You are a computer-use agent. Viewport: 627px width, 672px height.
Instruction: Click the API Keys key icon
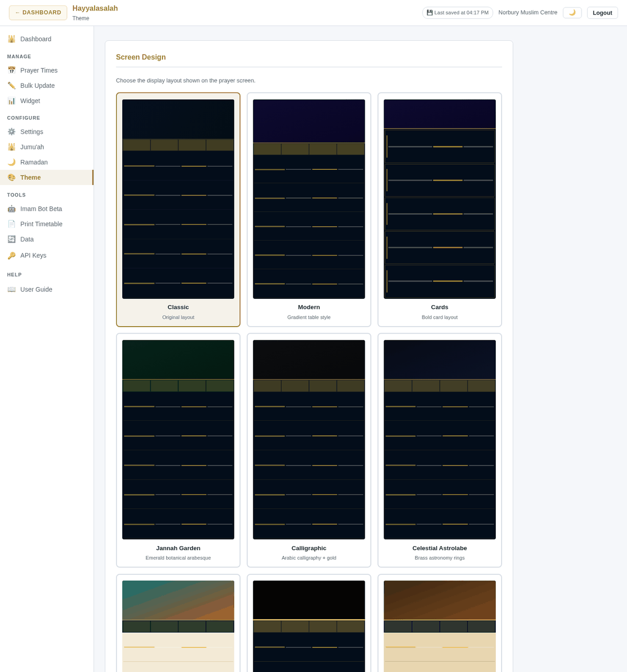(11, 255)
